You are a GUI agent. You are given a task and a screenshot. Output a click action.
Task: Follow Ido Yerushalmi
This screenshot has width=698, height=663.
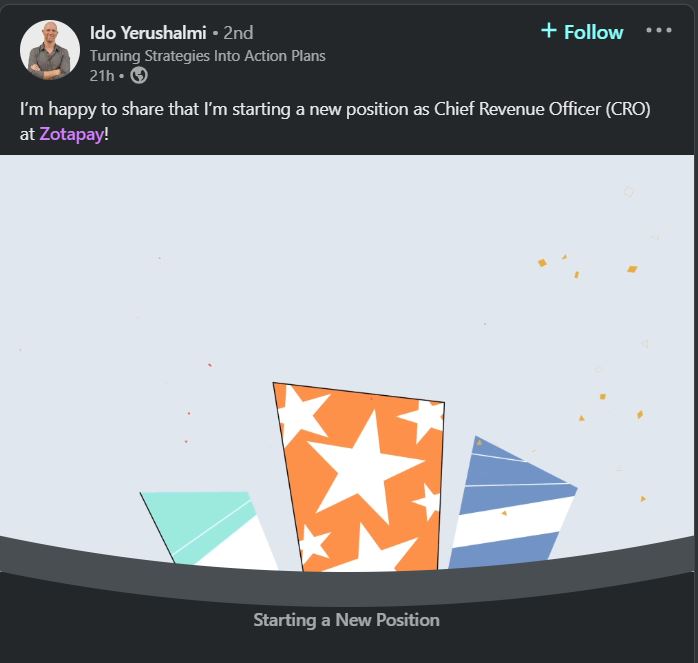click(x=582, y=32)
